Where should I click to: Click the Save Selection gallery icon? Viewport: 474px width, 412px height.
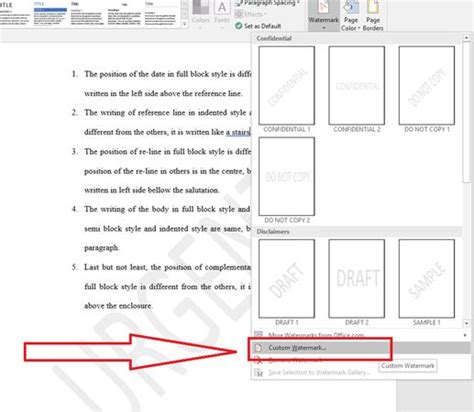coord(259,372)
